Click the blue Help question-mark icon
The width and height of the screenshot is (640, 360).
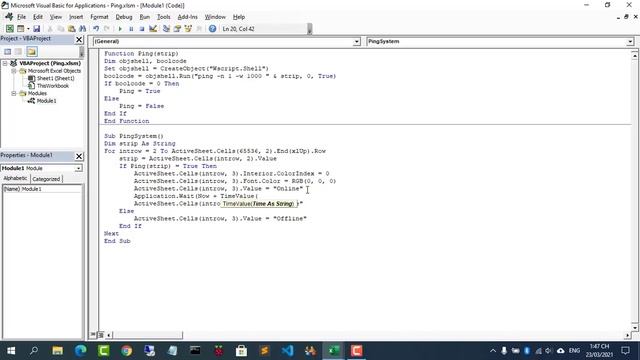click(x=212, y=29)
